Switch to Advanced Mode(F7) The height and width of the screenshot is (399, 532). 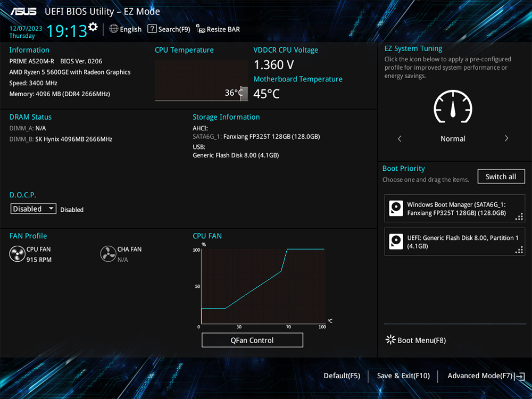[x=480, y=376]
